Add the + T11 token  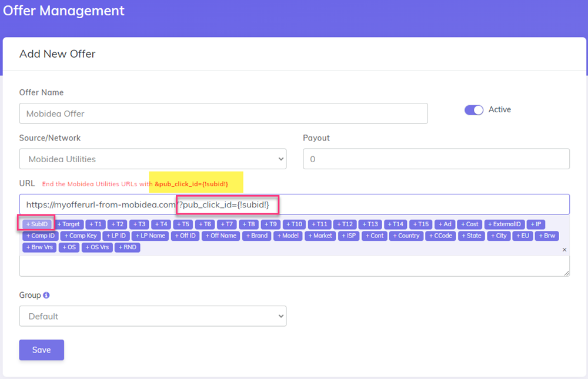coord(319,224)
